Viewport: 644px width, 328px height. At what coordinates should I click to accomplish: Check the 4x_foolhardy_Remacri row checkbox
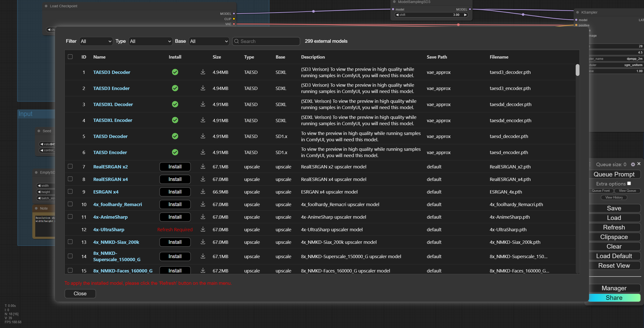[70, 204]
